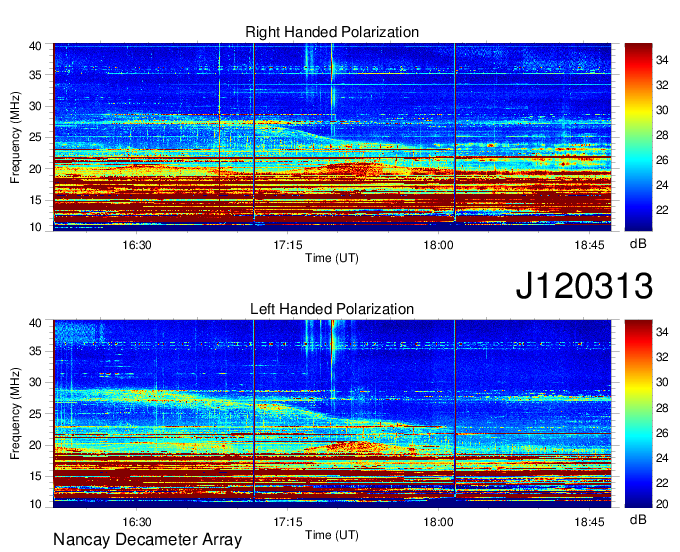
Task: Click the 16:30 tick label under bottom plot
Action: 137,522
